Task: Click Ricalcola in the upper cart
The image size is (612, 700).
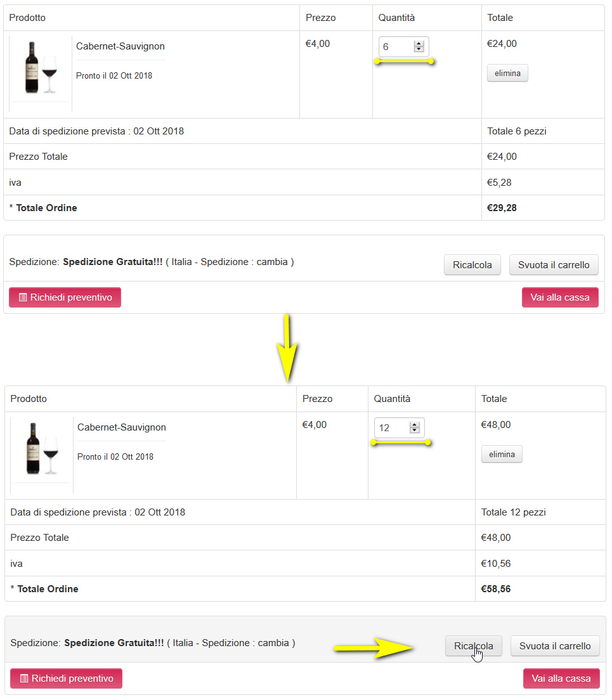Action: pyautogui.click(x=472, y=265)
